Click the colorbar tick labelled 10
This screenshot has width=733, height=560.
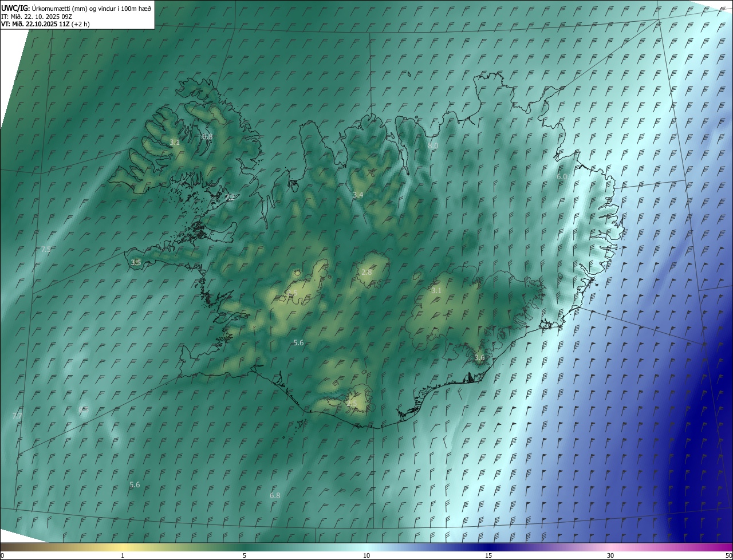pyautogui.click(x=366, y=555)
